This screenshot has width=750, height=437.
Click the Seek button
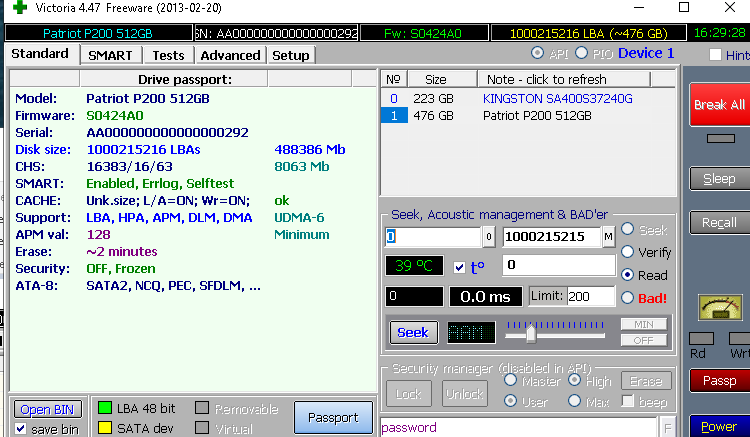[413, 332]
